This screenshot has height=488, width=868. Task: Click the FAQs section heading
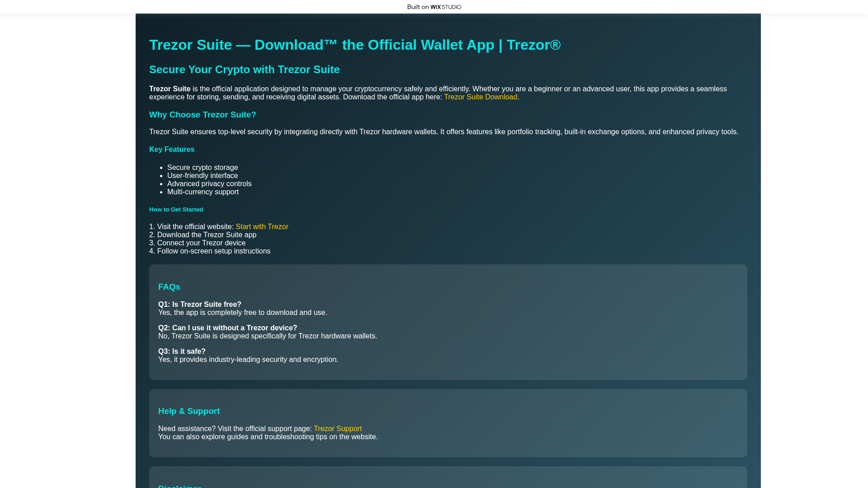tap(169, 287)
